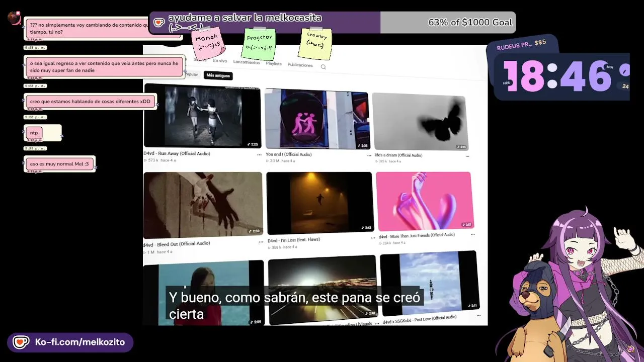The image size is (644, 362).
Task: Click chat message 'creo que estamos hablando de cosas diferentes xDD'
Action: (x=90, y=102)
